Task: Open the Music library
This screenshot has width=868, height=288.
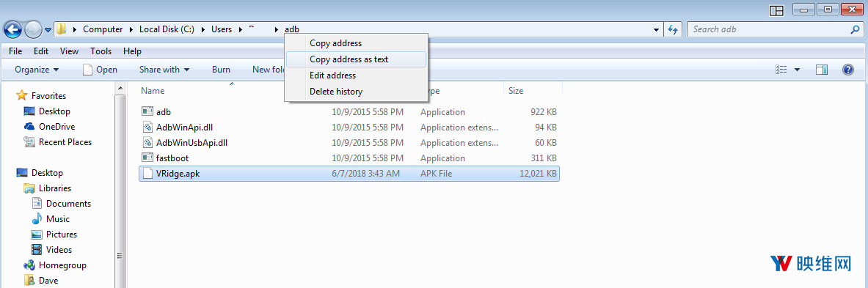Action: pyautogui.click(x=57, y=219)
